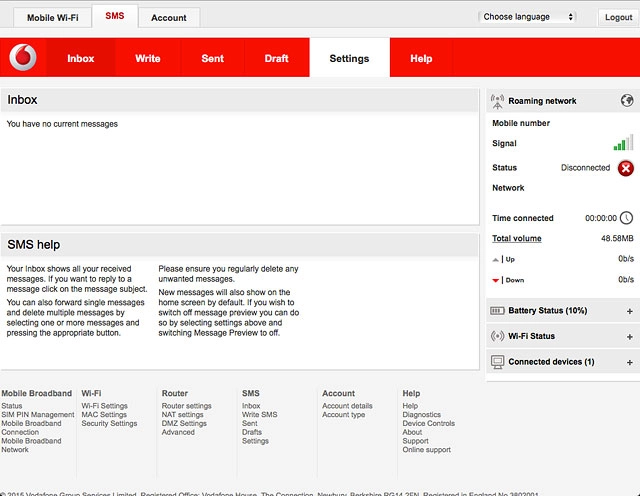
Task: Expand the Battery Status section plus
Action: coord(629,311)
